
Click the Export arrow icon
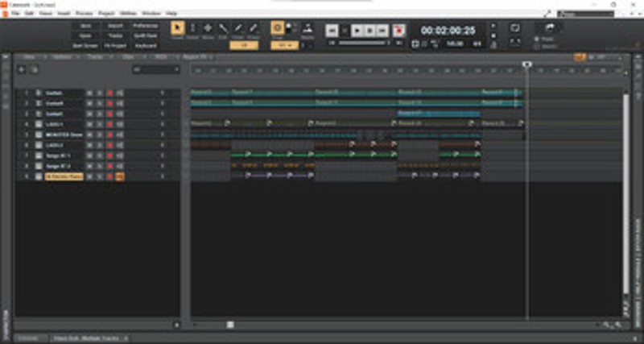(550, 27)
